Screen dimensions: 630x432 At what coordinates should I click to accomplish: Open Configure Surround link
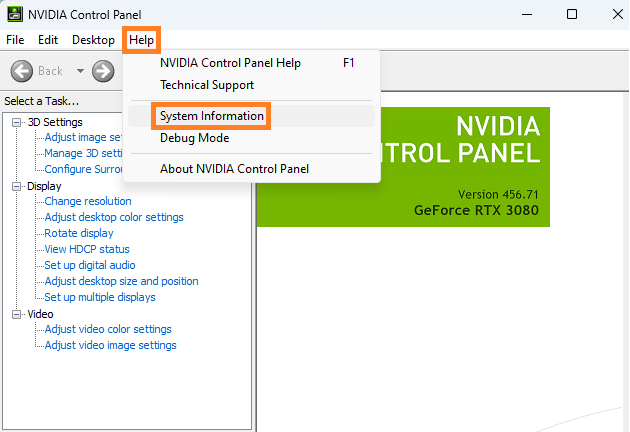click(x=83, y=170)
